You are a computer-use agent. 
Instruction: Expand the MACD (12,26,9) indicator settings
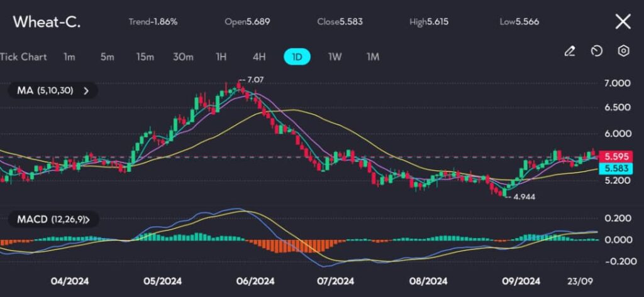pos(53,219)
